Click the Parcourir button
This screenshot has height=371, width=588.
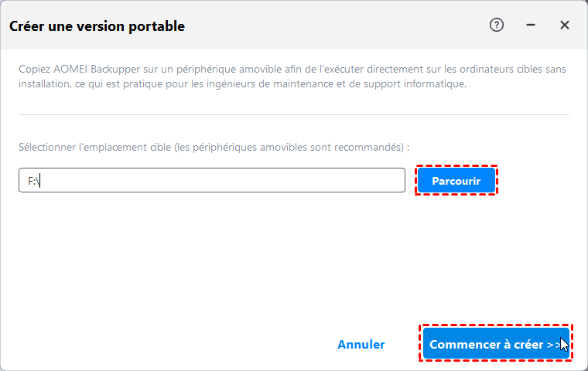click(x=456, y=181)
